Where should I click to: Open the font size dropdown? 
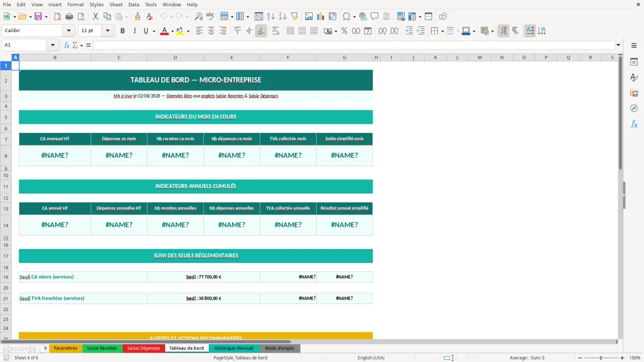pos(107,31)
